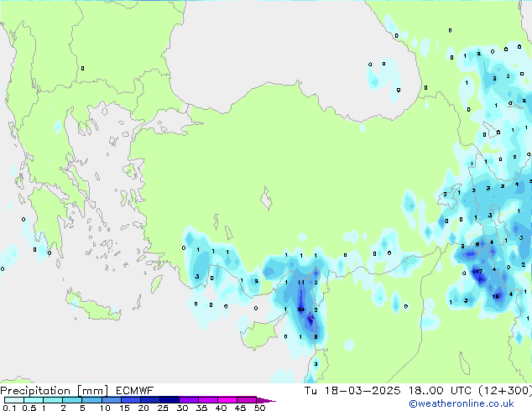
Task: Click the '17' precipitation value on map
Action: [479, 271]
